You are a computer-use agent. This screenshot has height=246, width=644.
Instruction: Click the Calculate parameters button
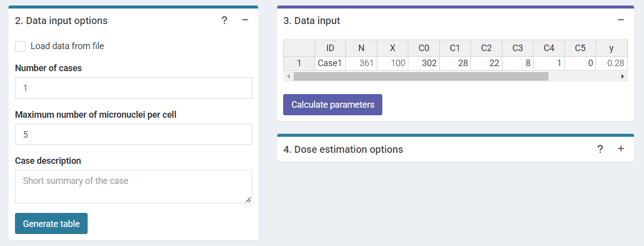click(x=333, y=105)
